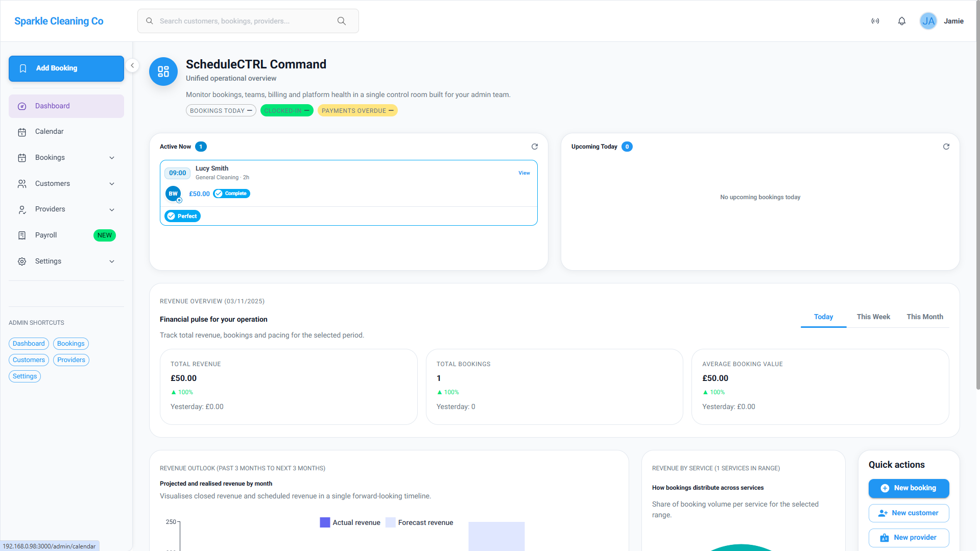Refresh the Upcoming Today panel

click(946, 147)
